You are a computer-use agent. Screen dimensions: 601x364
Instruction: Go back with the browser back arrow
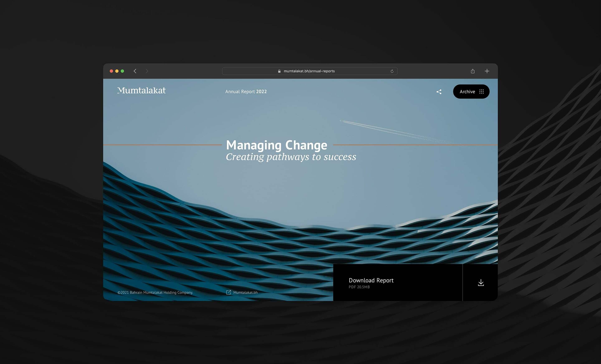click(135, 71)
